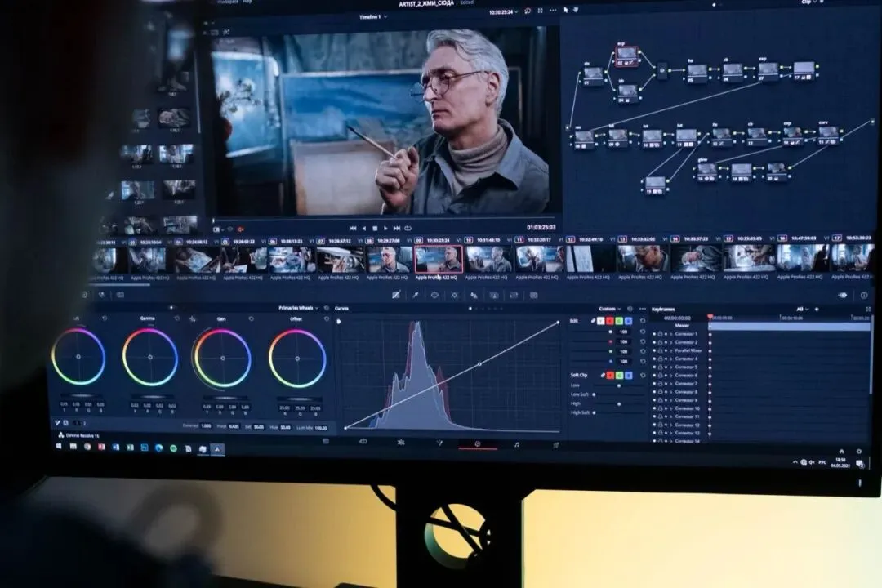Toggle the lock on Corrector 1 keyframes

[x=660, y=334]
